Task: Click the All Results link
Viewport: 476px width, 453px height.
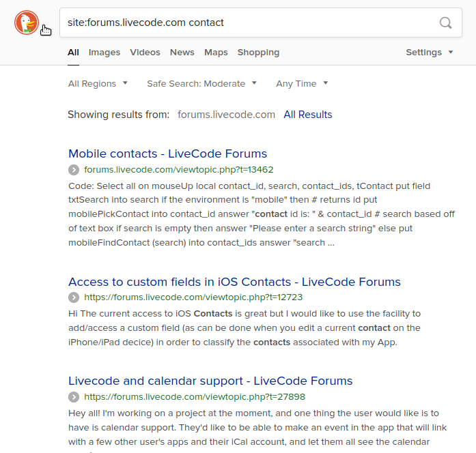Action: tap(308, 115)
